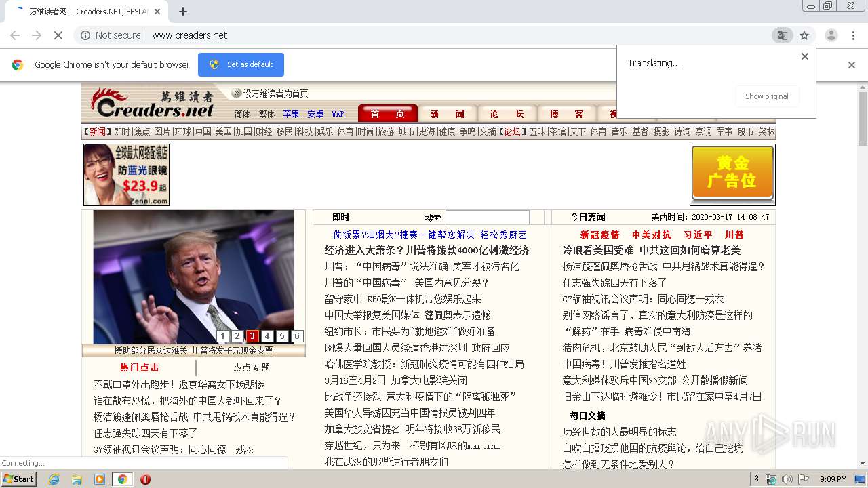
Task: Open headline 冷眼看美国受难 中共这回如何暗算老美
Action: (652, 250)
